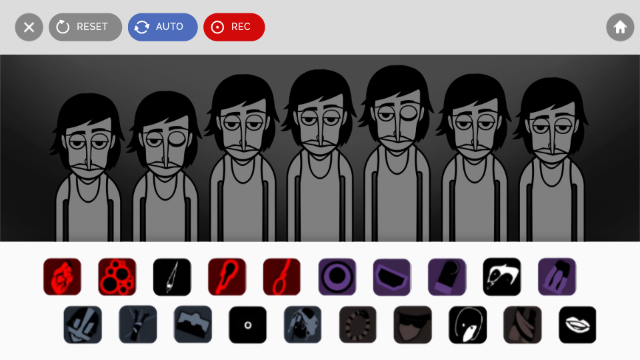Select the red bubbles sound icon
Image resolution: width=640 pixels, height=360 pixels.
tap(117, 276)
